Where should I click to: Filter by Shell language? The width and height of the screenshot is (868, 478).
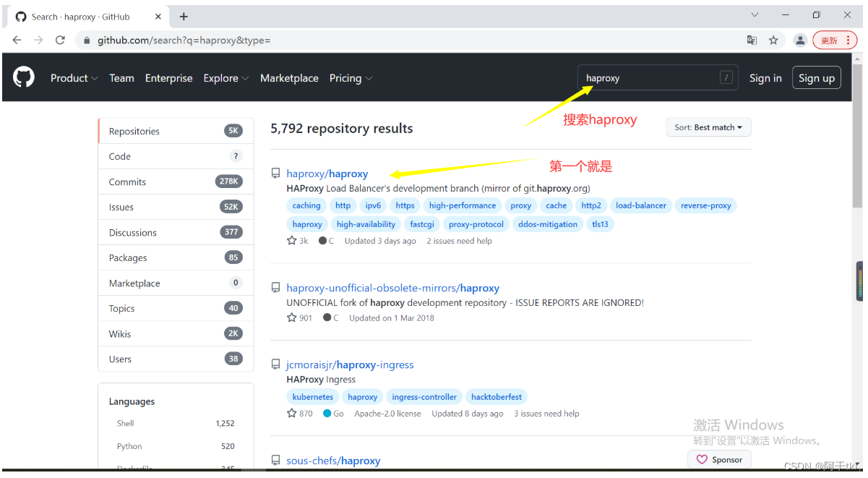(176, 423)
